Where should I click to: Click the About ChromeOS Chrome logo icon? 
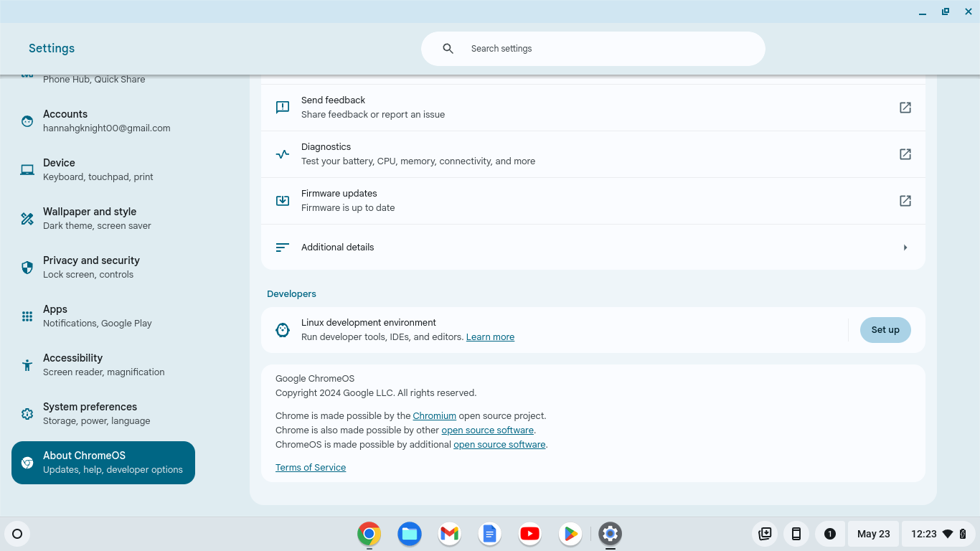[x=27, y=463]
